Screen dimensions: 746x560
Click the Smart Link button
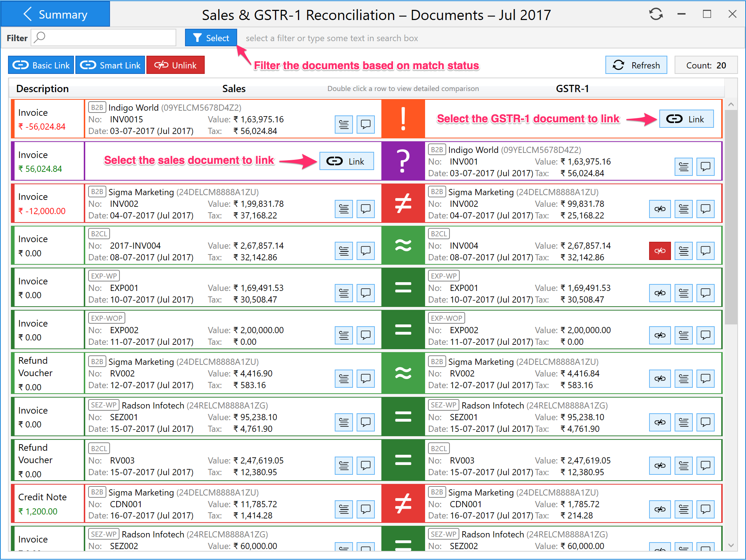click(x=110, y=65)
